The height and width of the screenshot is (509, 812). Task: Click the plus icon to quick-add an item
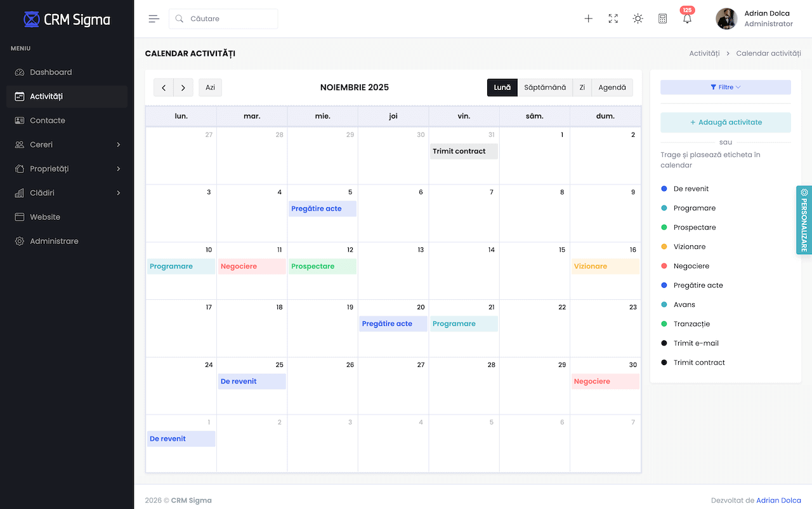tap(588, 18)
